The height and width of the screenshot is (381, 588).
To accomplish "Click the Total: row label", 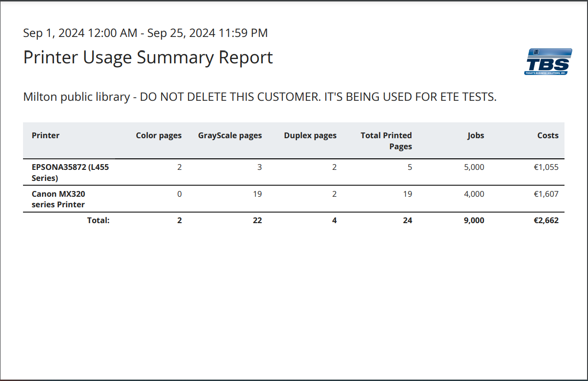I will point(98,220).
